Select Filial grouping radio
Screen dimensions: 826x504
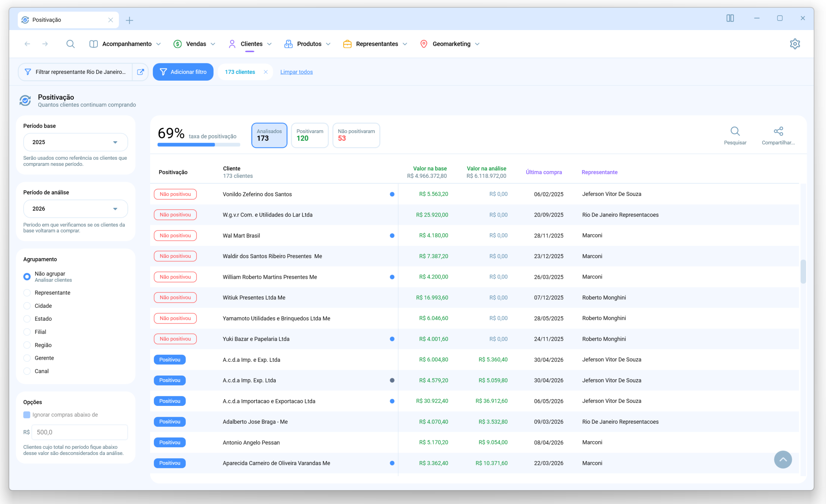coord(27,332)
